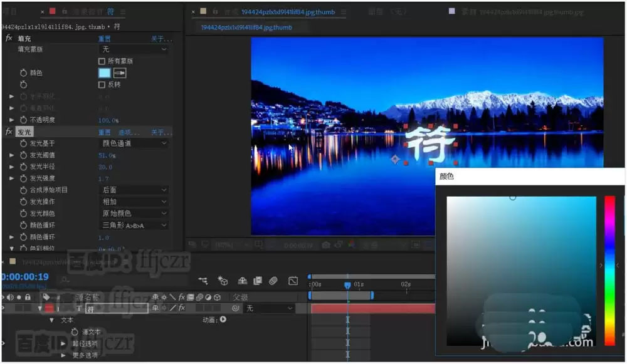Click the light blue fill color swatch
Viewport: 627px width, 364px height.
coord(104,73)
